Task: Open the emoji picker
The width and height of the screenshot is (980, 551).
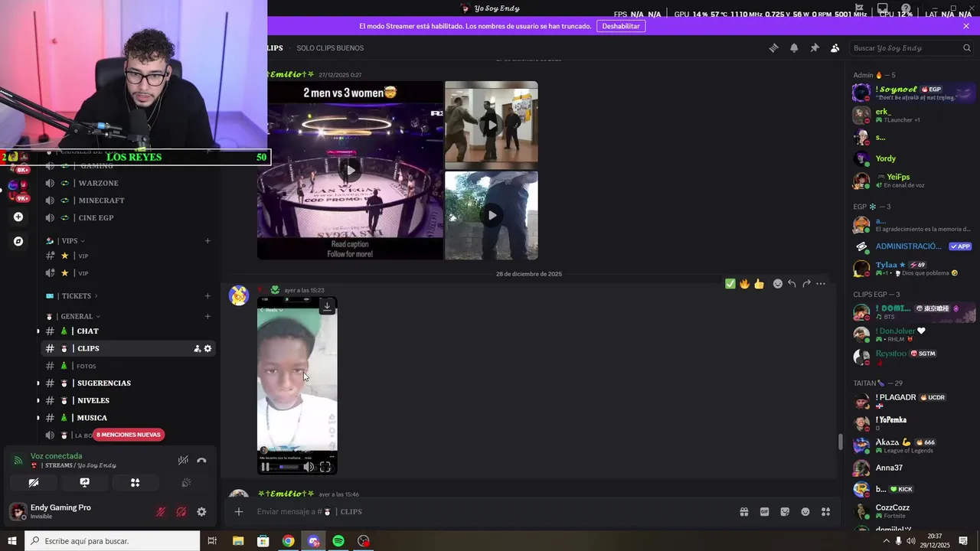Action: pyautogui.click(x=805, y=511)
